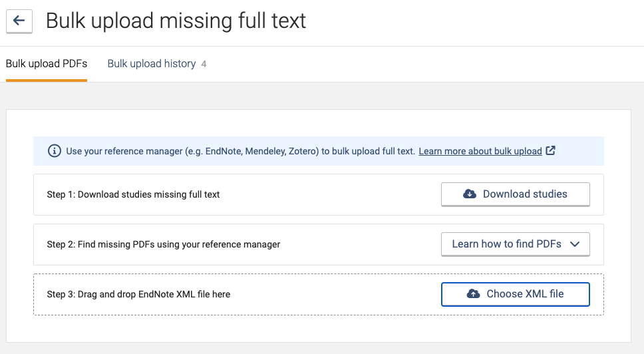The image size is (644, 354).
Task: Expand the chevron on Learn how to find PDFs
Action: [x=575, y=244]
